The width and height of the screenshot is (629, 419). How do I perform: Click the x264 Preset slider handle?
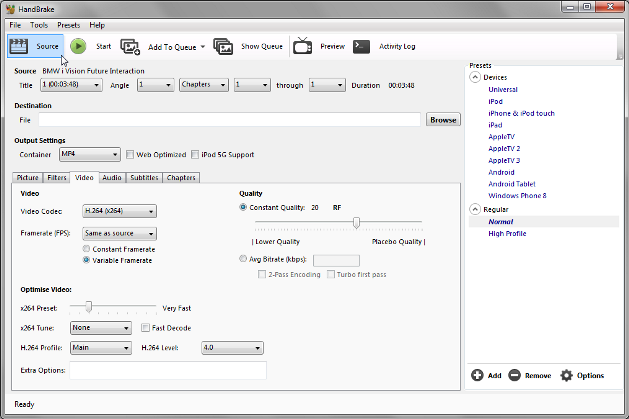tap(89, 307)
